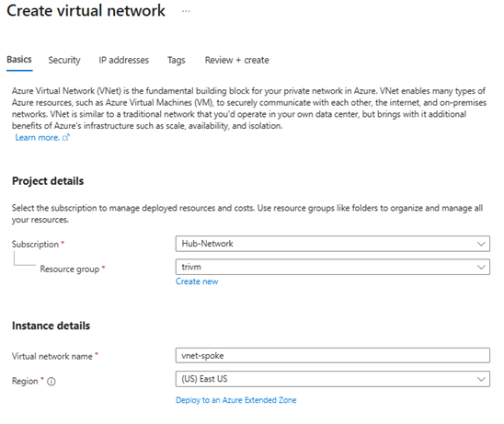
Task: Expand the Subscription dropdown chevron
Action: point(481,244)
